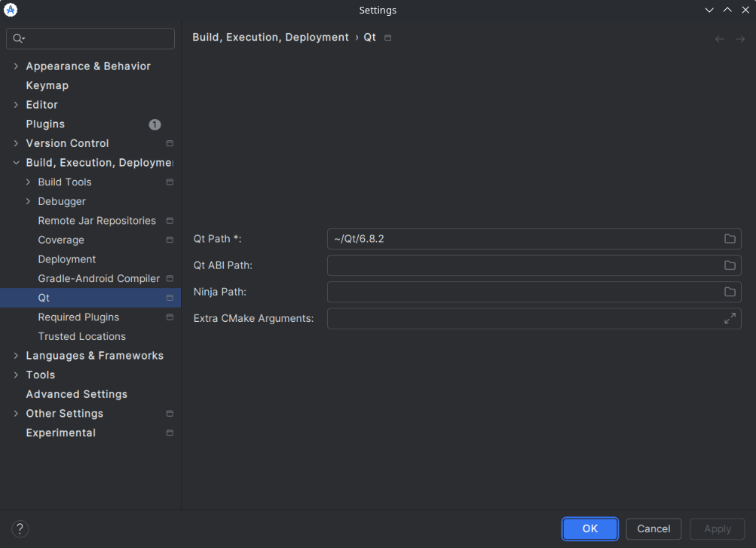
Task: Open the Keymap settings page
Action: [x=47, y=86]
